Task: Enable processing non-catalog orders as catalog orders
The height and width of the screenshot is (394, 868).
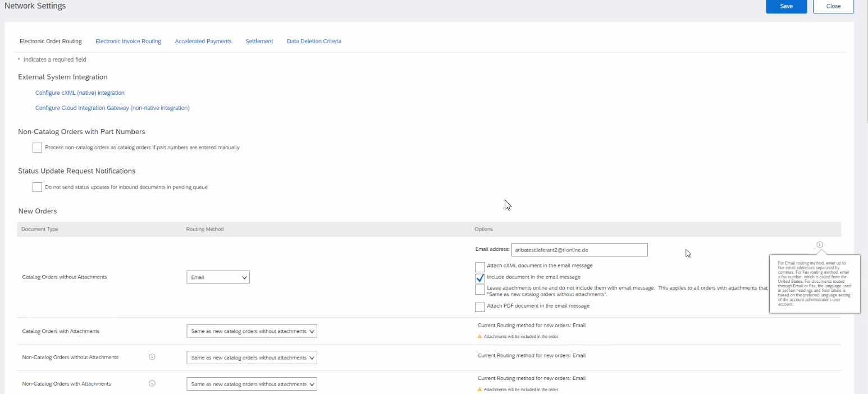Action: click(x=37, y=147)
